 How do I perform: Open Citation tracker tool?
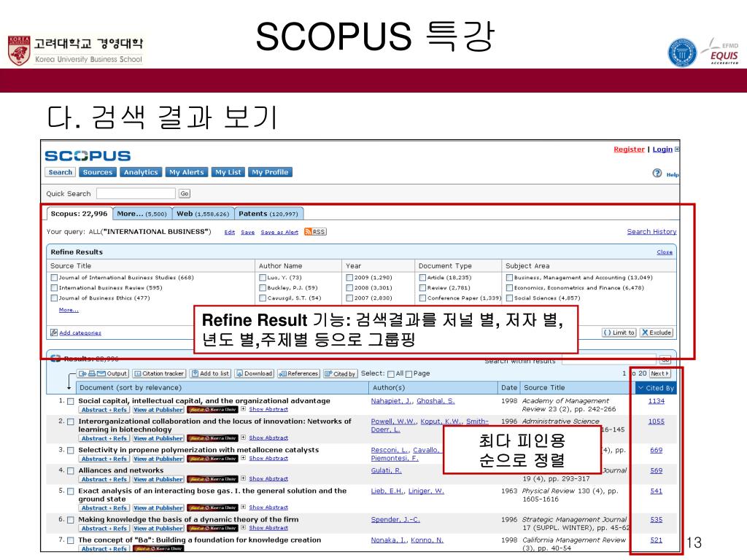tap(158, 374)
